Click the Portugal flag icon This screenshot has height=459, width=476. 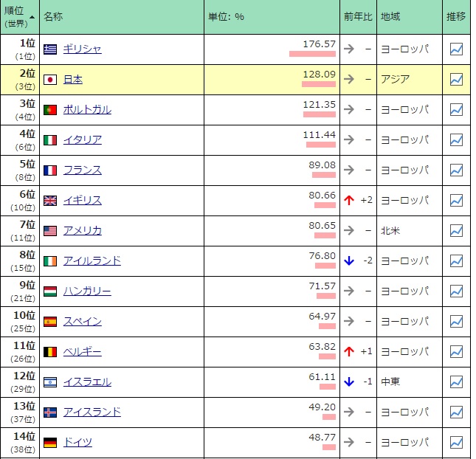pyautogui.click(x=50, y=110)
